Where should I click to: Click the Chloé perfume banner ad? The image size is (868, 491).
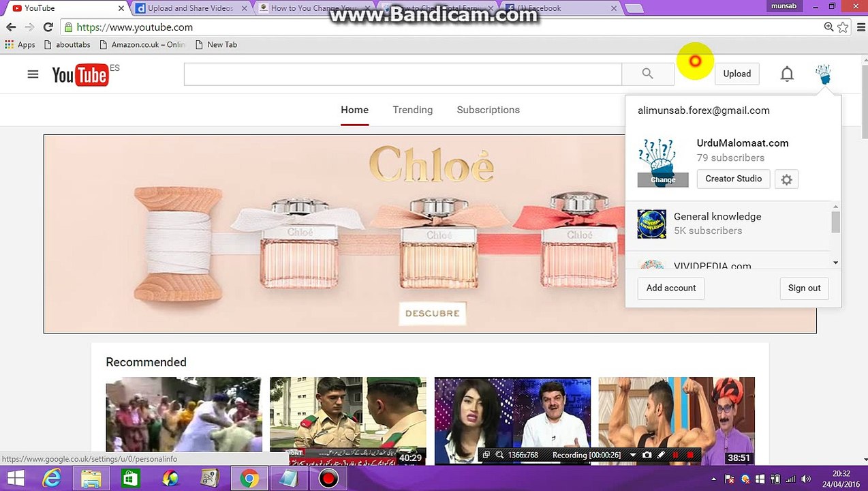click(430, 234)
